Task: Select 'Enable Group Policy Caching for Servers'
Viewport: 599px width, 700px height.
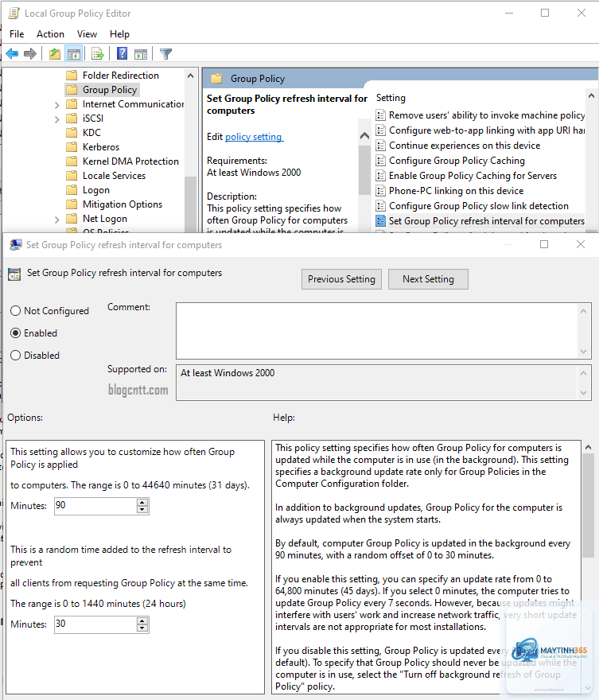Action: [x=473, y=176]
